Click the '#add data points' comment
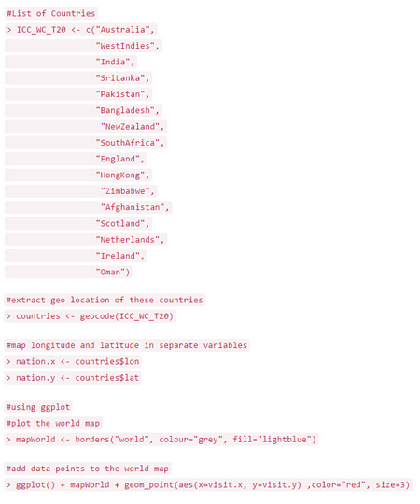The width and height of the screenshot is (420, 504). 88,469
